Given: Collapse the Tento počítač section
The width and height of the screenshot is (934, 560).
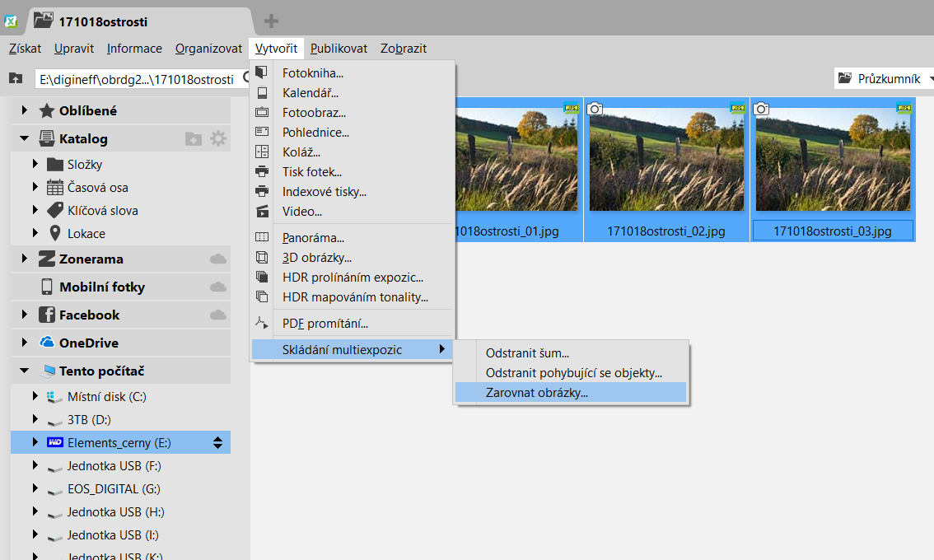Looking at the screenshot, I should [25, 371].
